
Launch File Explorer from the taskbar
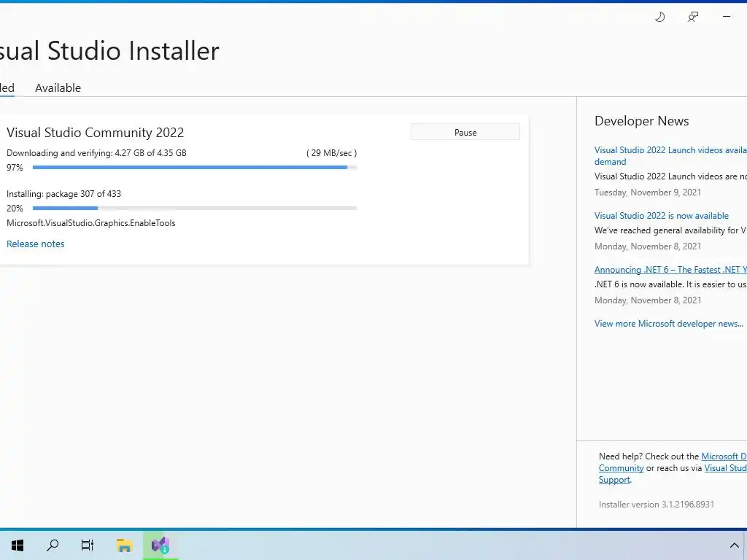(x=124, y=545)
